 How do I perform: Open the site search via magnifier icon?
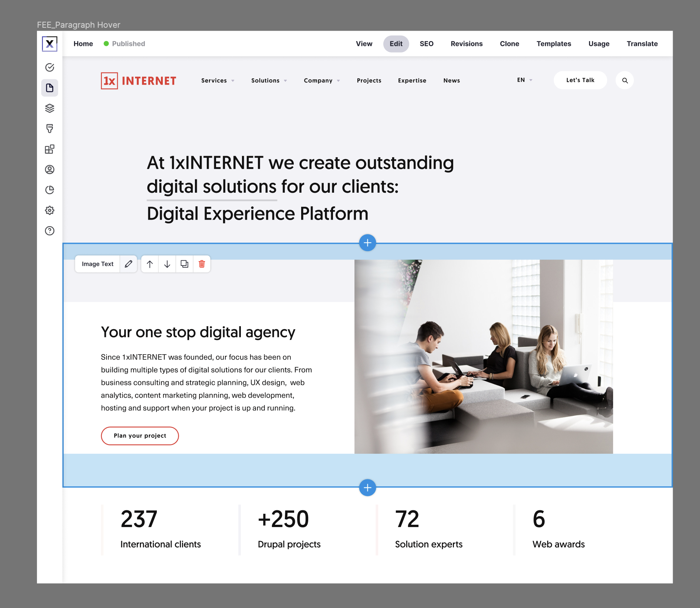click(625, 80)
